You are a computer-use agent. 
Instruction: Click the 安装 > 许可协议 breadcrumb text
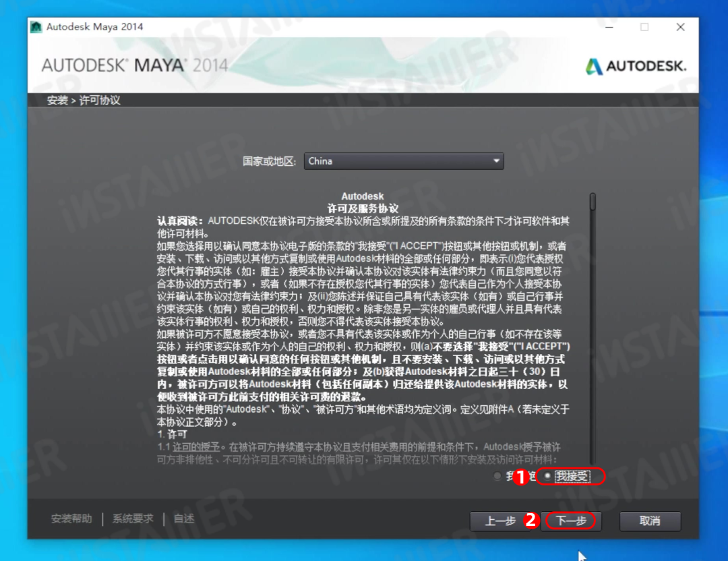click(x=84, y=100)
